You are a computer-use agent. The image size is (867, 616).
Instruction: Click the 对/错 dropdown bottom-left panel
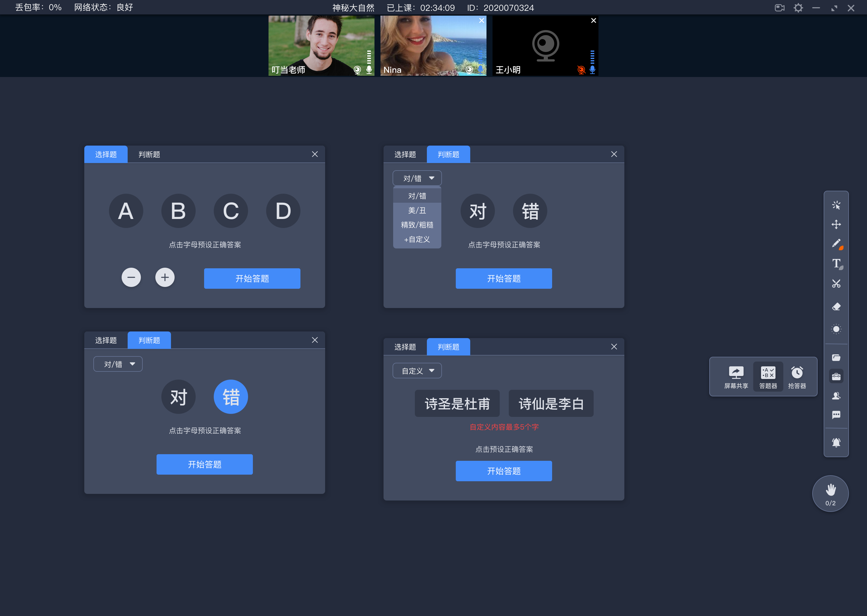pyautogui.click(x=117, y=364)
